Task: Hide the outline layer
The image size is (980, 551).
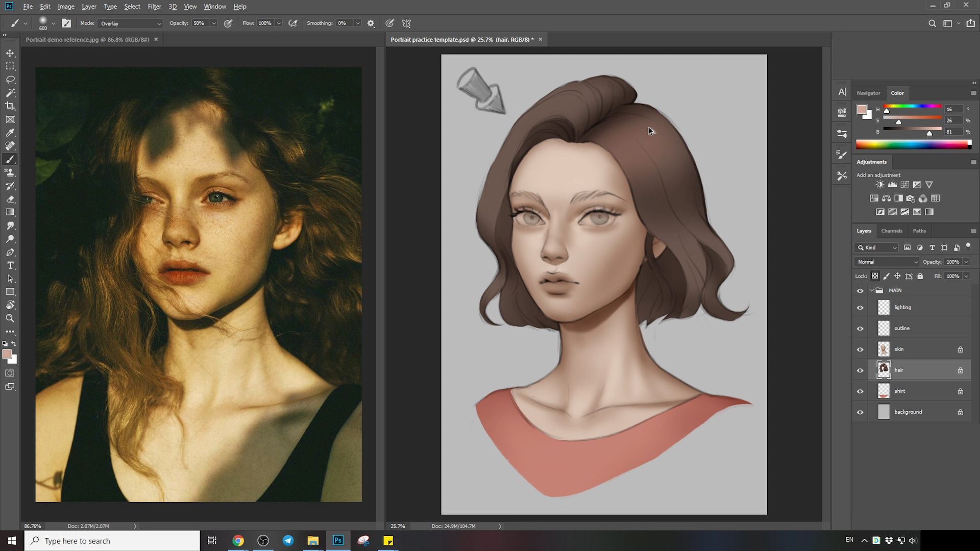Action: click(860, 328)
